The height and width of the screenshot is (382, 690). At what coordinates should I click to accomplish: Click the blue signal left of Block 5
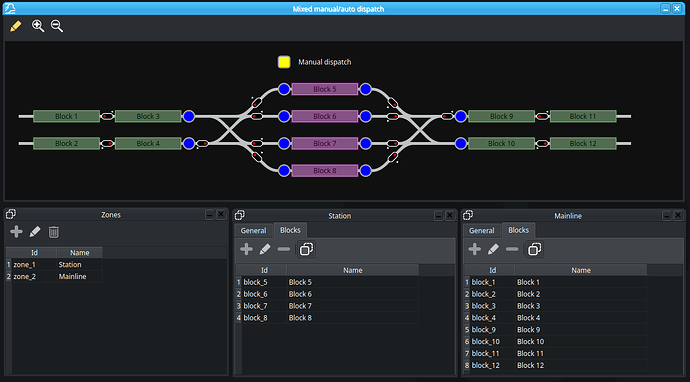click(284, 89)
